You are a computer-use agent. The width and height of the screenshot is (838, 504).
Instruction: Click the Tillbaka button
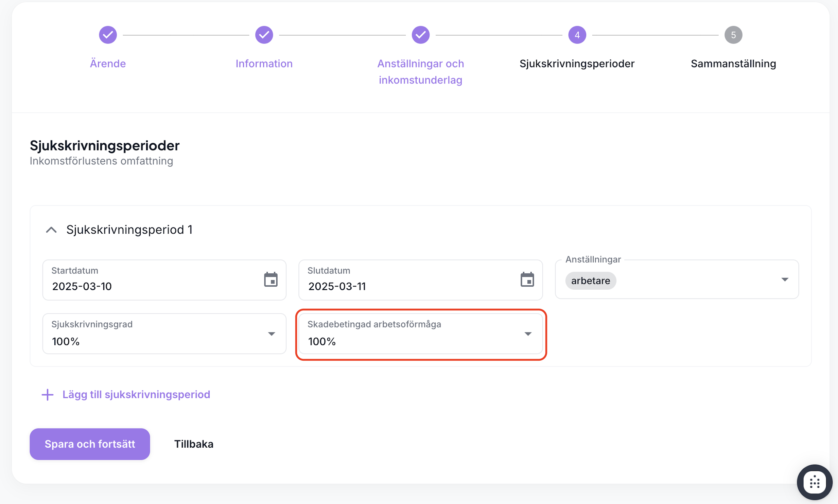pyautogui.click(x=194, y=444)
